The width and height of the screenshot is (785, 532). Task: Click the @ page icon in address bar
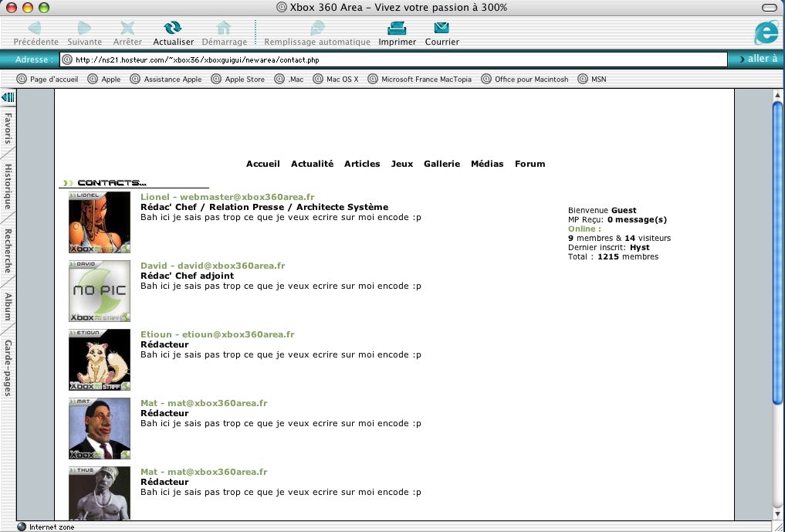coord(67,59)
